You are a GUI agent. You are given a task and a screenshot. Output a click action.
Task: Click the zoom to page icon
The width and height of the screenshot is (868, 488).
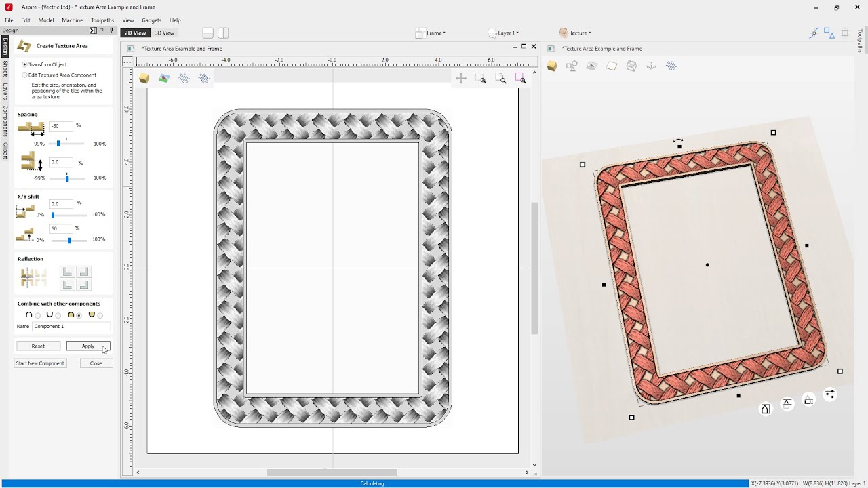pos(501,79)
